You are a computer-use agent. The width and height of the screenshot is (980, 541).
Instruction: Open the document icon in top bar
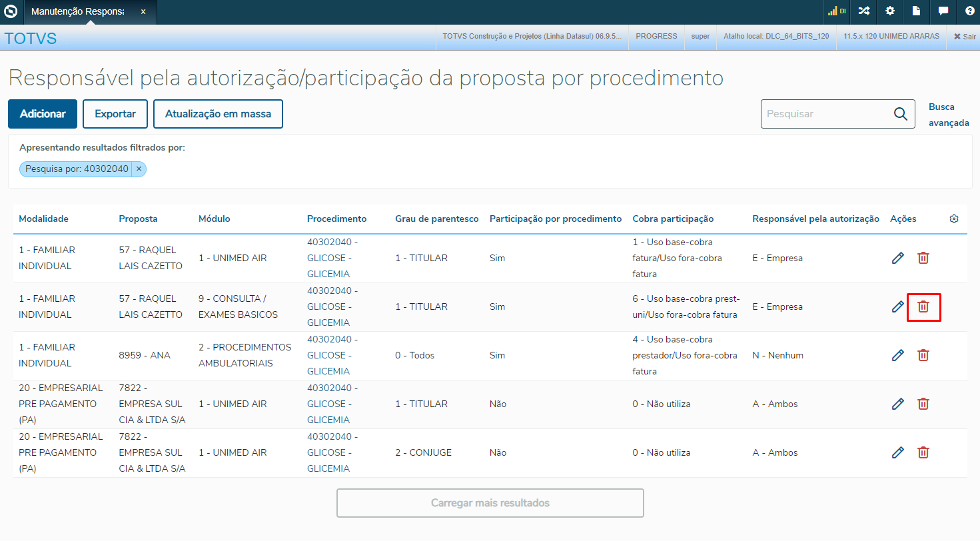click(x=917, y=11)
